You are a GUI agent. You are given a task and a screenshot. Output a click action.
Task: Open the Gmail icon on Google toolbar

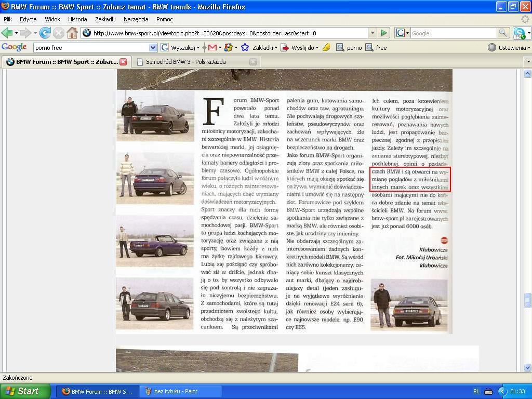click(x=212, y=47)
